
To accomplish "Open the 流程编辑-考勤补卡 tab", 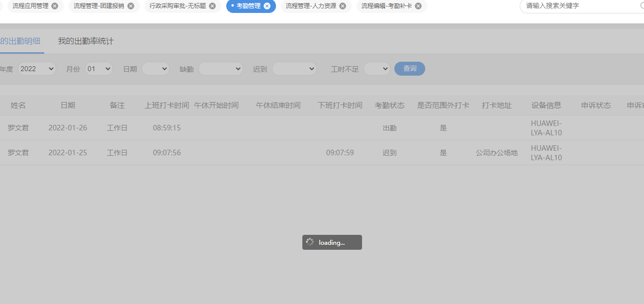I will click(x=386, y=6).
